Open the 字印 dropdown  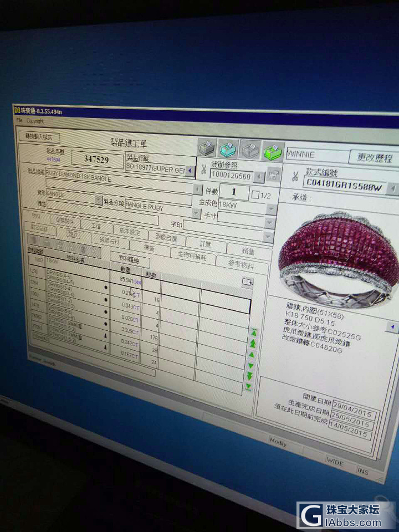[x=268, y=236]
